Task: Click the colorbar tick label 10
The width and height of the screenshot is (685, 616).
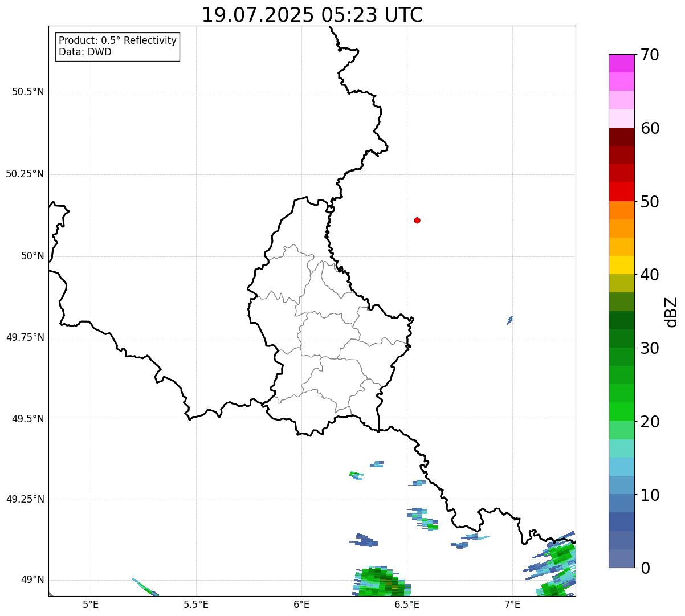Action: (650, 495)
